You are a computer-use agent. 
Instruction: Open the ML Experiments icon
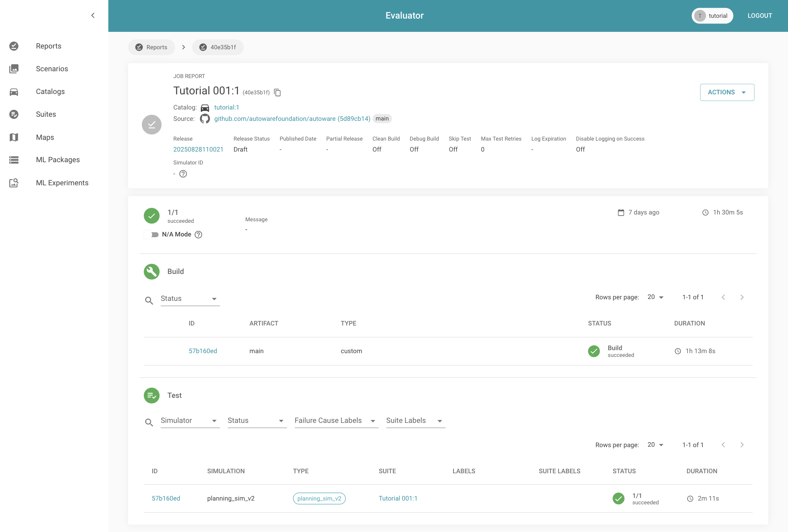click(x=14, y=183)
